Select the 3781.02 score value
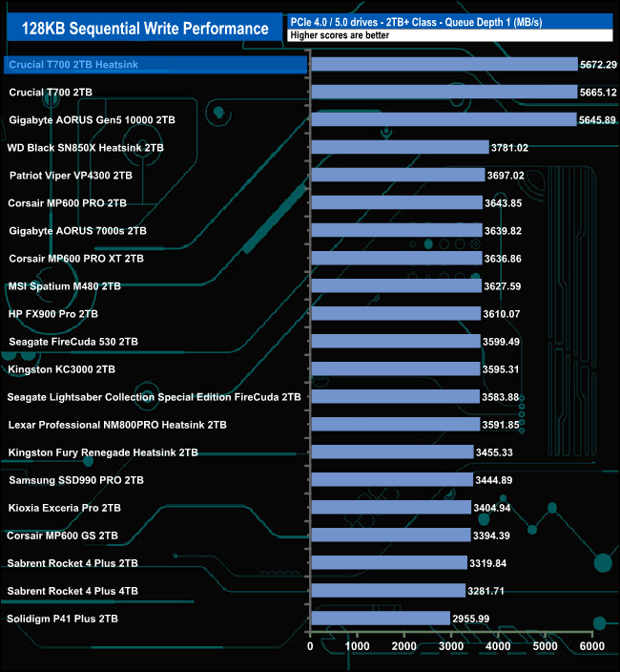Viewport: 620px width, 672px height. click(x=509, y=148)
